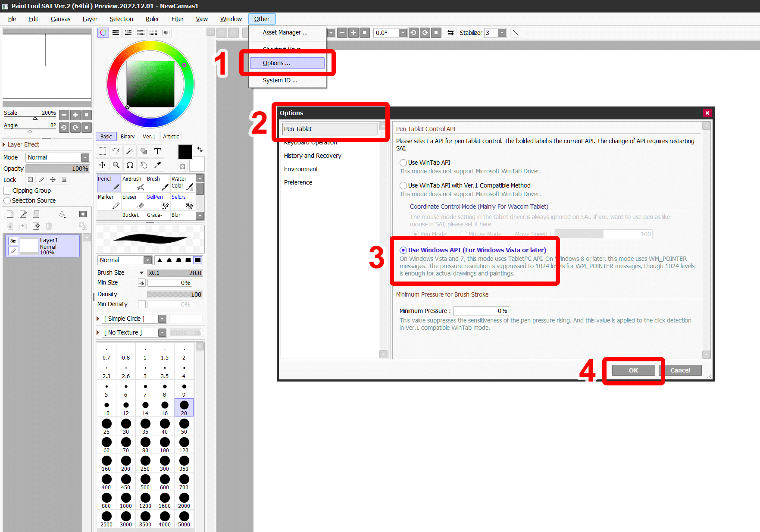
Task: Select the Zoom magnifier tool
Action: (x=116, y=165)
